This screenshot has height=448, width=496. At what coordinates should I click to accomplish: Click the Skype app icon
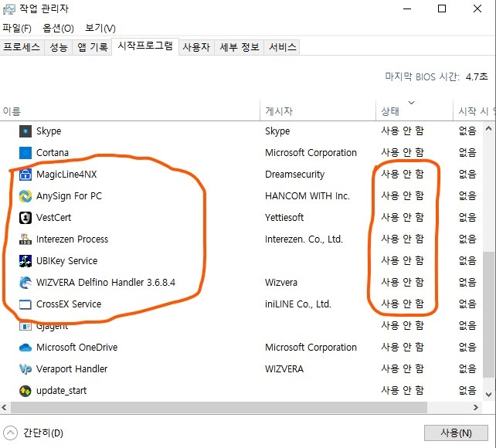click(25, 131)
